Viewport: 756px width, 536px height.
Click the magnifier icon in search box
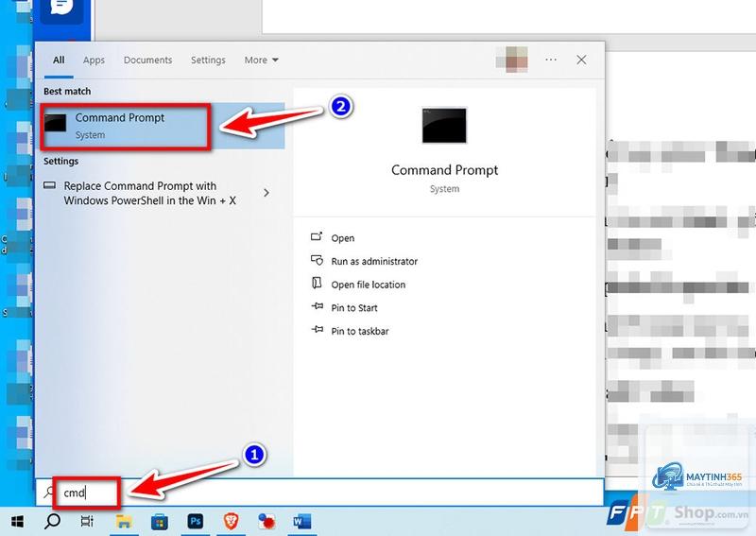49,493
